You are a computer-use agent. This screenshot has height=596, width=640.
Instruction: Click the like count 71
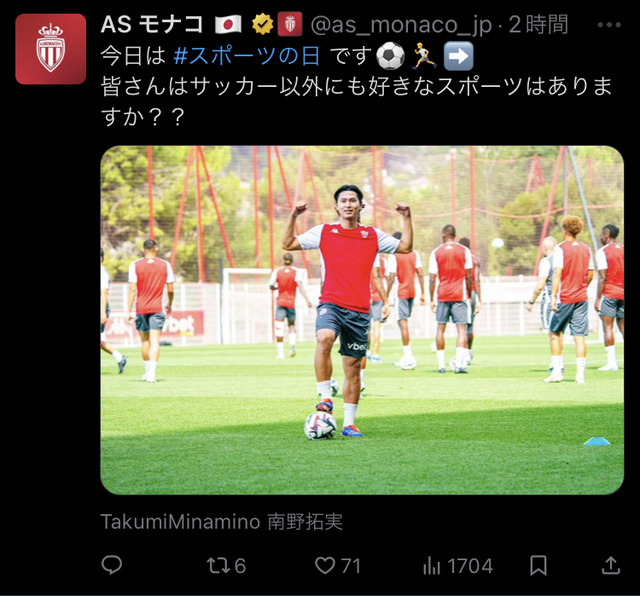(351, 566)
